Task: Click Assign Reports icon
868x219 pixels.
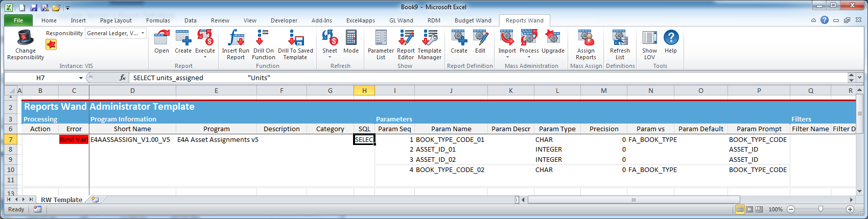Action: [x=586, y=38]
